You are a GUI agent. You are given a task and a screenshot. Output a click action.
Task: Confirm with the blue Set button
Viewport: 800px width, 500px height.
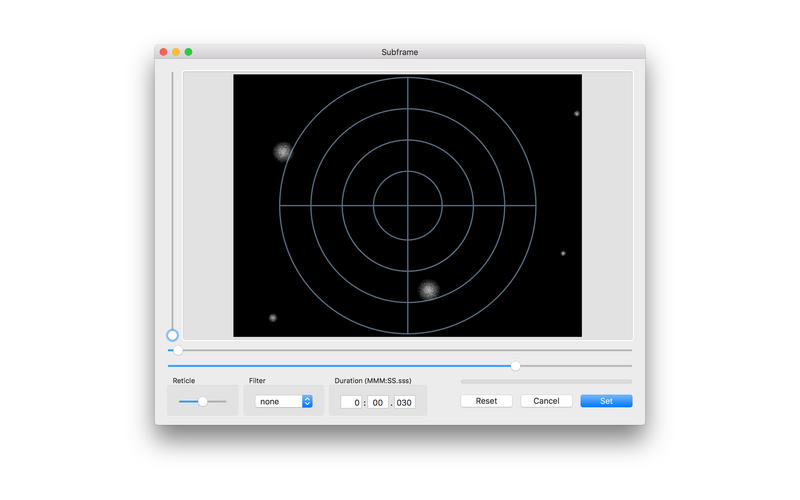coord(606,401)
